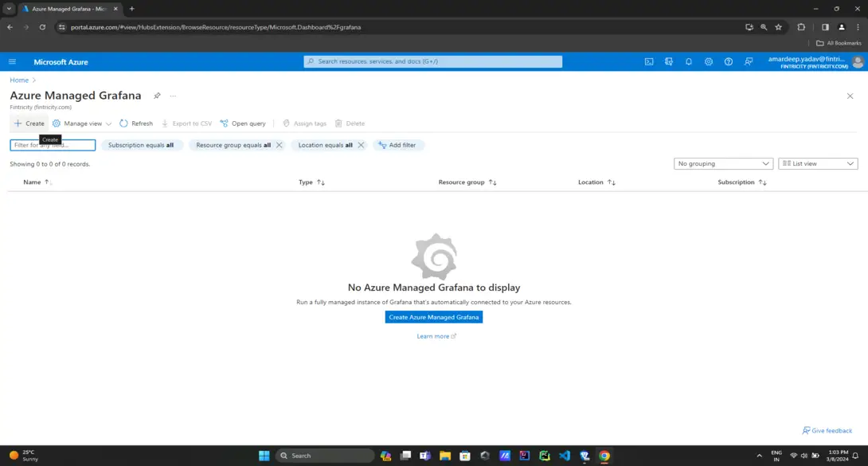Image resolution: width=868 pixels, height=466 pixels.
Task: Open the notifications bell in Azure header
Action: pyautogui.click(x=689, y=62)
